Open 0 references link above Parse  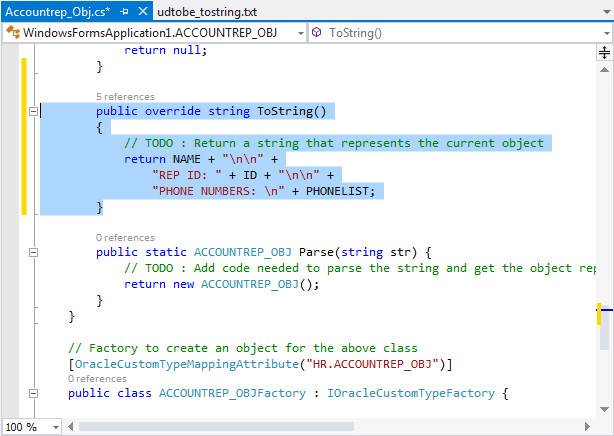tap(125, 238)
